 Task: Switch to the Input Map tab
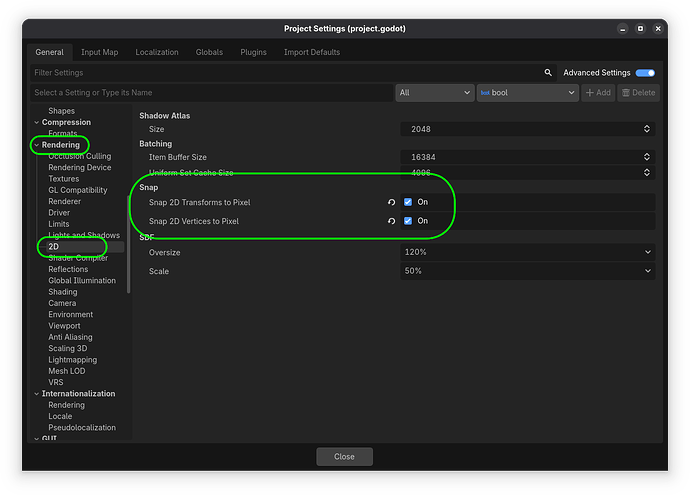coord(99,52)
